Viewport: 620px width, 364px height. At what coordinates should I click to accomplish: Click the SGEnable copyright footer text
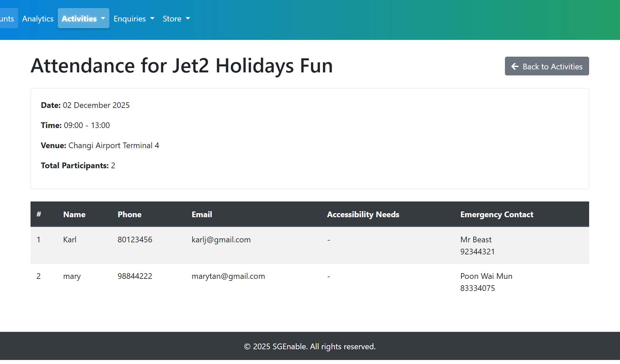tap(310, 347)
